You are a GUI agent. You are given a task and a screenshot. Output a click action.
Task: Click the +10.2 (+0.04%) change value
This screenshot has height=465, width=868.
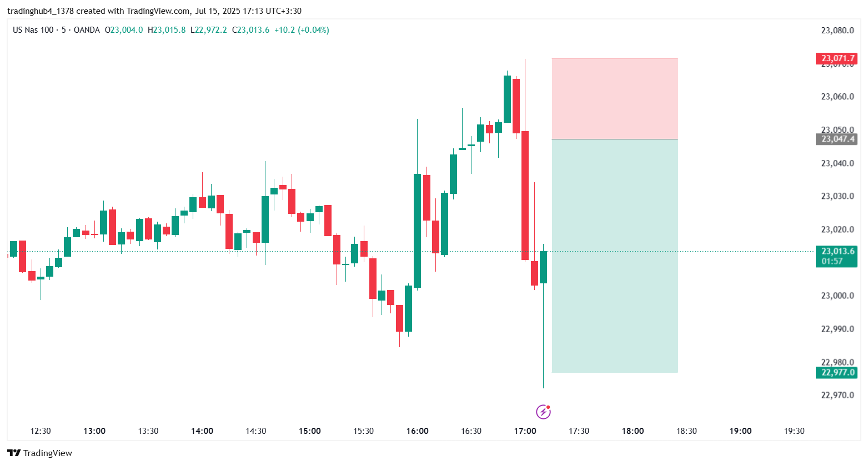[302, 30]
